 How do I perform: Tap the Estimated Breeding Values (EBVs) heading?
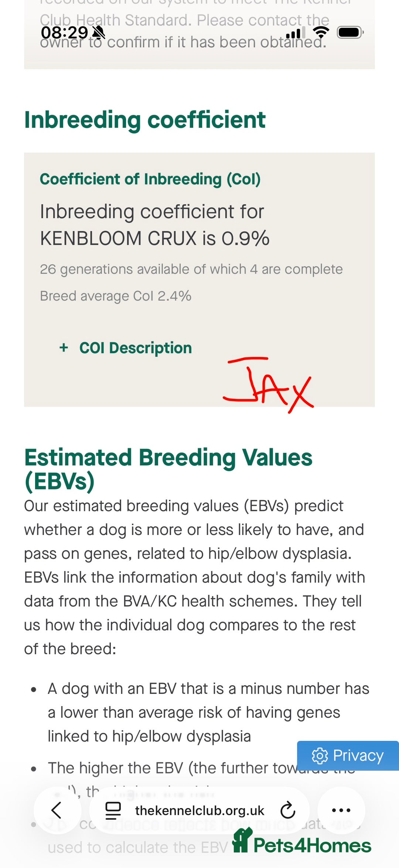(168, 469)
